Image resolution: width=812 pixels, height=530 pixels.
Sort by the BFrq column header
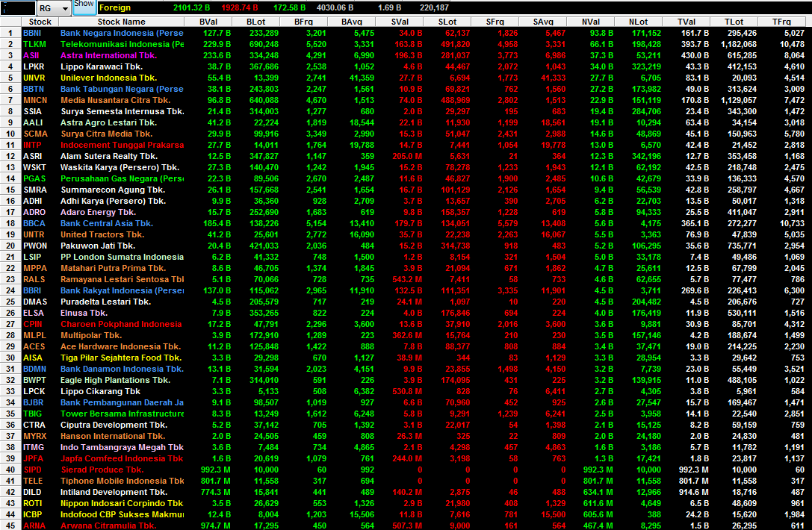303,22
